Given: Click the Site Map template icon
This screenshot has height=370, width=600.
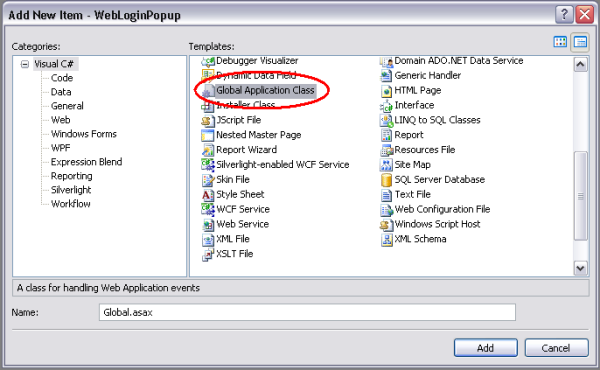Looking at the screenshot, I should click(386, 165).
